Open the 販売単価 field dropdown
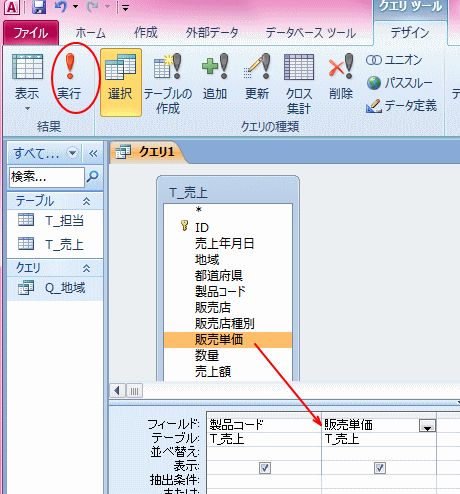This screenshot has width=460, height=494. click(427, 426)
